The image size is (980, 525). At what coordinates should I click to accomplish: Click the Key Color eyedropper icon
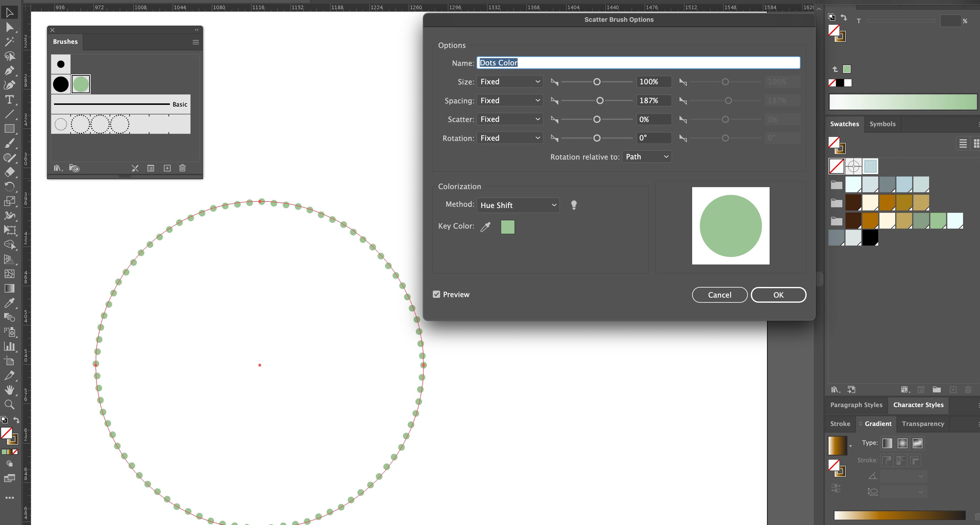pos(485,227)
